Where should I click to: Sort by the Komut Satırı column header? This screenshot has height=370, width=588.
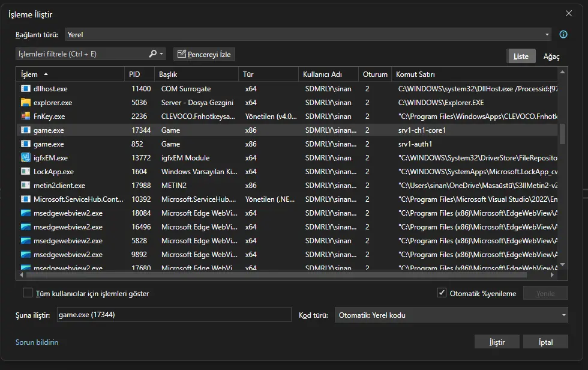475,74
